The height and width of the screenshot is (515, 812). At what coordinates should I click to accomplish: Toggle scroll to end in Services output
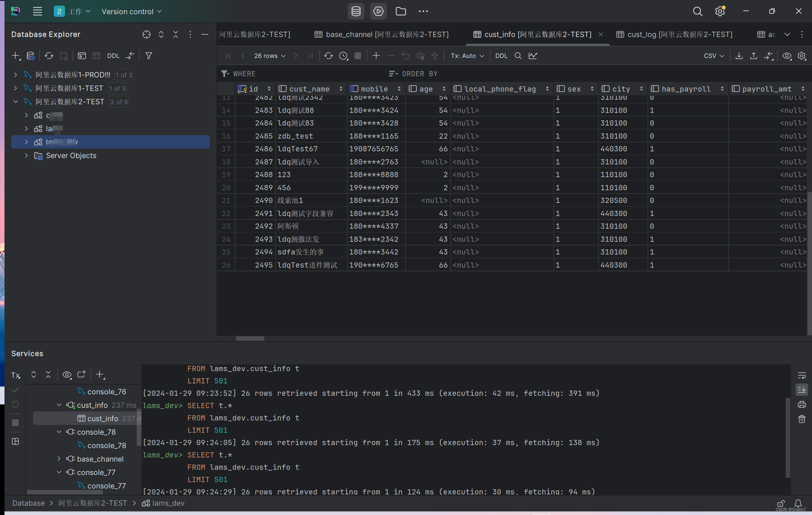coord(802,390)
